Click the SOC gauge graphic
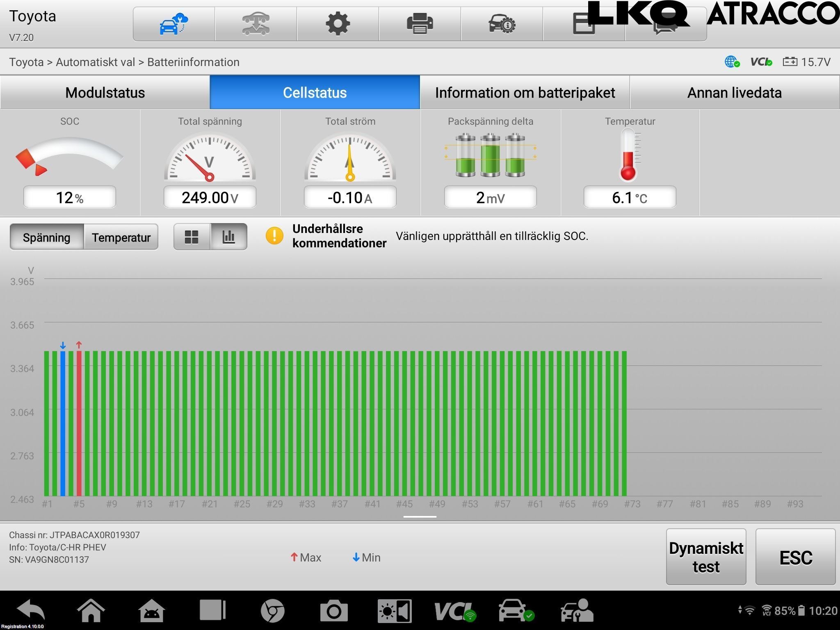The width and height of the screenshot is (840, 630). point(69,156)
